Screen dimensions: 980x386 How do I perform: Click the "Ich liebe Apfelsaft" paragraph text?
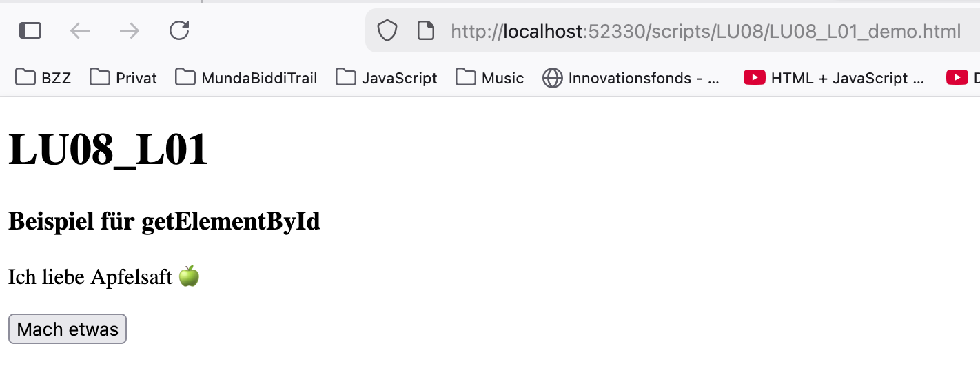pyautogui.click(x=90, y=277)
